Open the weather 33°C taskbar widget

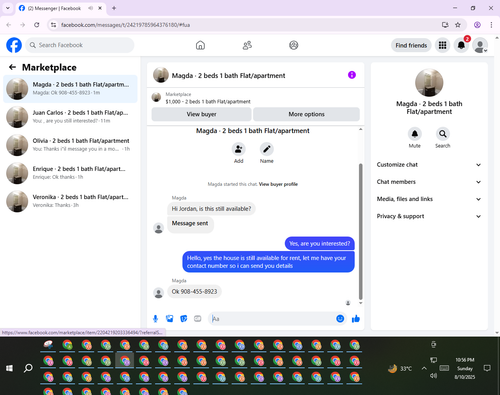[400, 368]
